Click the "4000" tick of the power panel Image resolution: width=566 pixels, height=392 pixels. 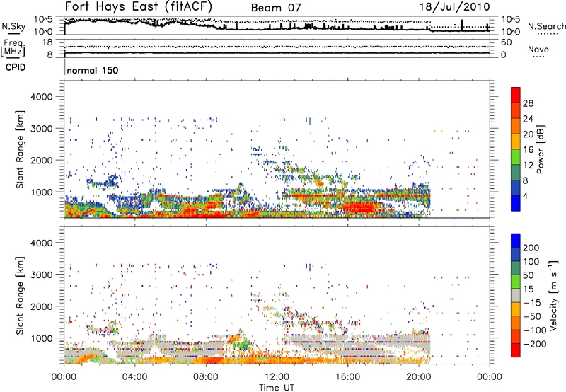coord(41,97)
